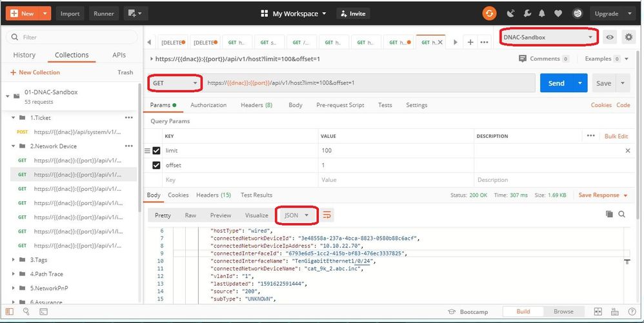Collapse the 01-DNAC-Sandbox collection
The width and height of the screenshot is (644, 323).
coord(7,97)
